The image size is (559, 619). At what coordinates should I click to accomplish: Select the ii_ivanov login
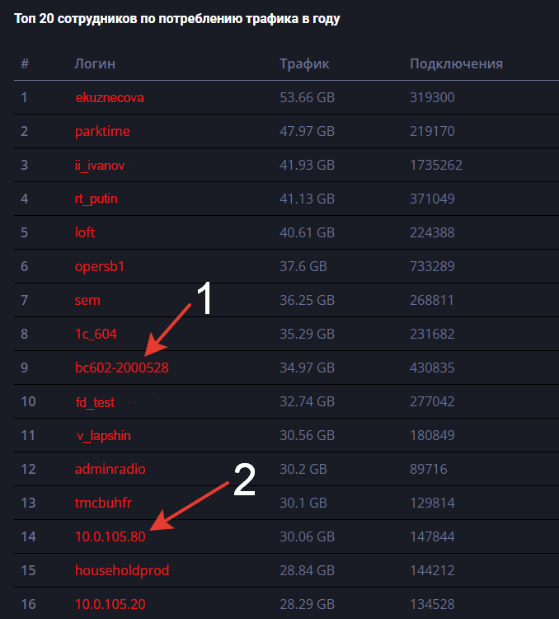point(100,165)
